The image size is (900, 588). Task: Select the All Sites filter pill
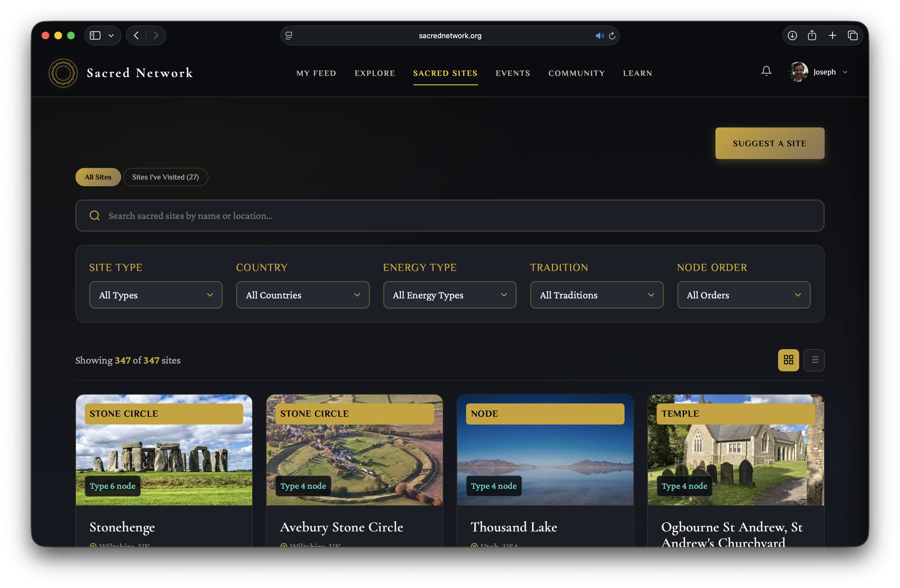pos(98,177)
